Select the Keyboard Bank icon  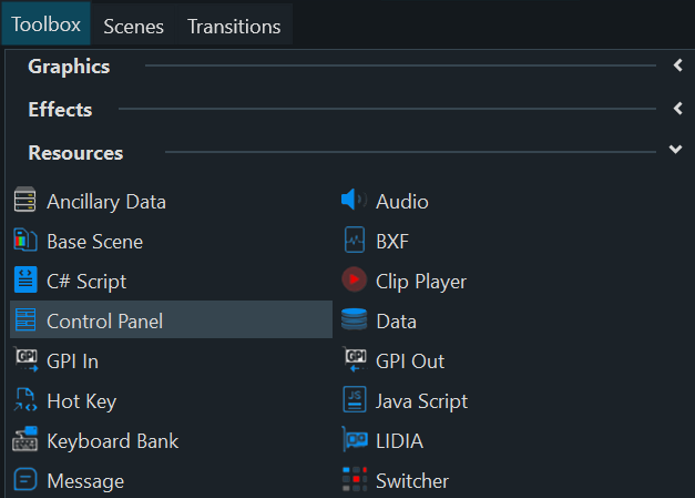click(x=25, y=441)
